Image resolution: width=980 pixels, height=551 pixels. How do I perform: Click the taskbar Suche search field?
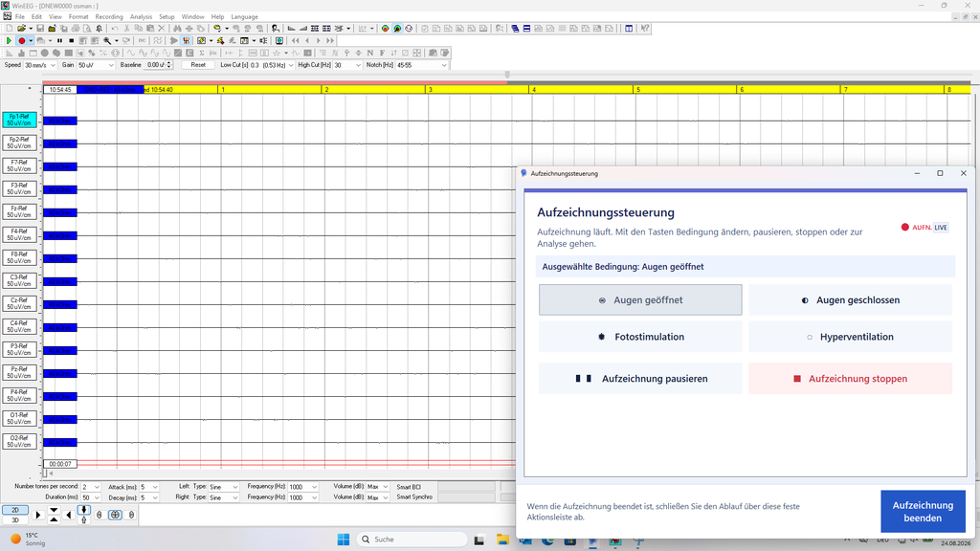[x=412, y=540]
